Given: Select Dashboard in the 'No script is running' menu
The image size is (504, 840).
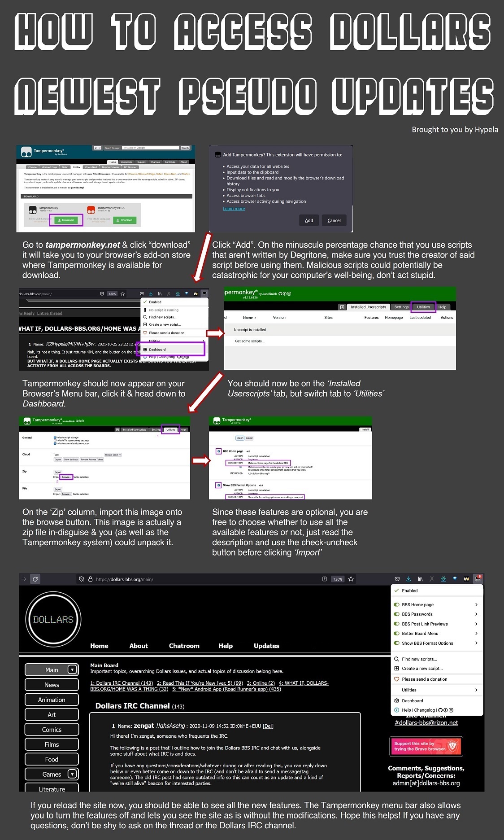Looking at the screenshot, I should tap(174, 349).
